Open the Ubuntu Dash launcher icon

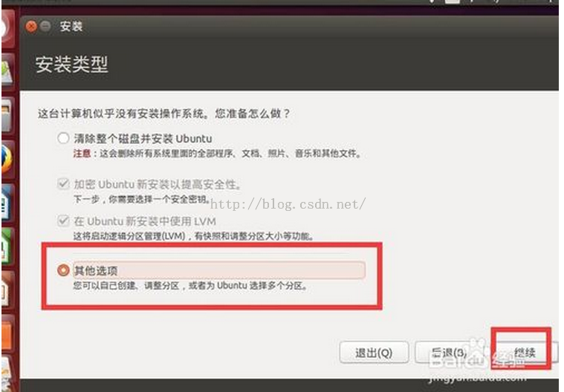pos(7,29)
